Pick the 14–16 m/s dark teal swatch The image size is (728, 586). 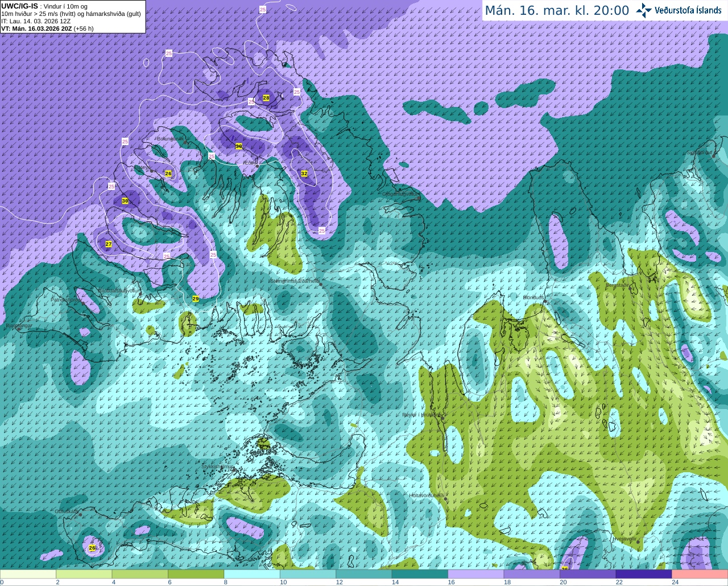[x=420, y=574]
